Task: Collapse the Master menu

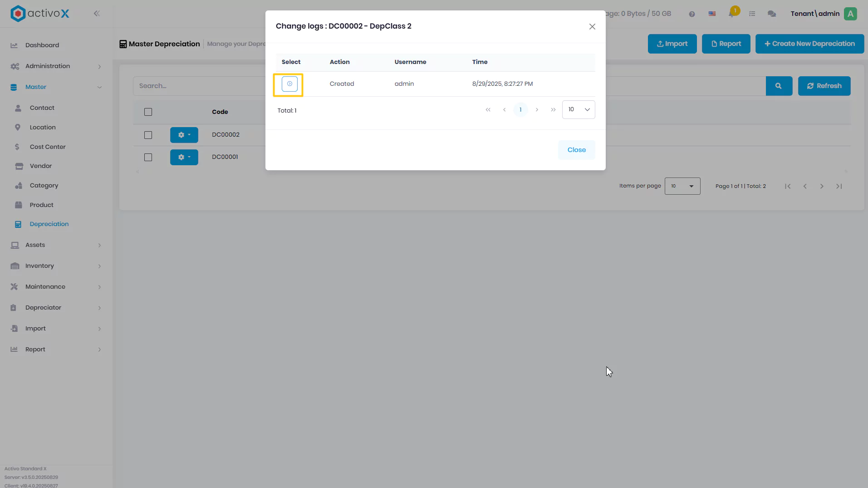Action: tap(56, 87)
